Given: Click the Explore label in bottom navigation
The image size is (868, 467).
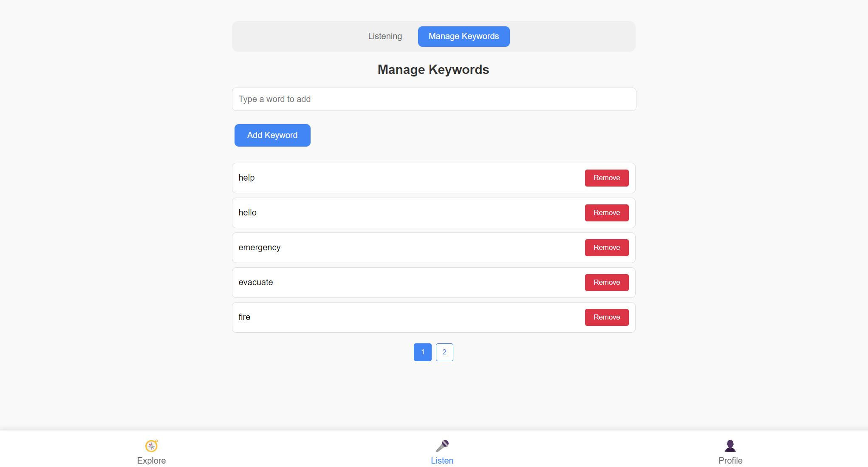Looking at the screenshot, I should pyautogui.click(x=151, y=461).
